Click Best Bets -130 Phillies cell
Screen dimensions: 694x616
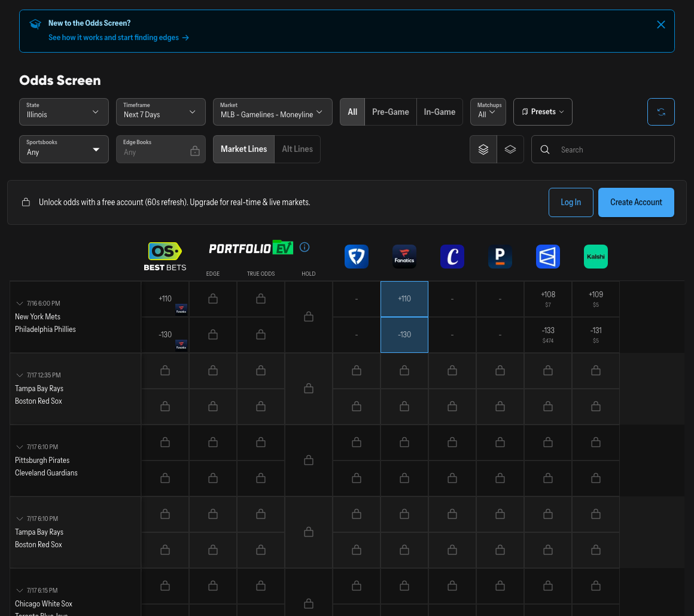click(x=165, y=335)
